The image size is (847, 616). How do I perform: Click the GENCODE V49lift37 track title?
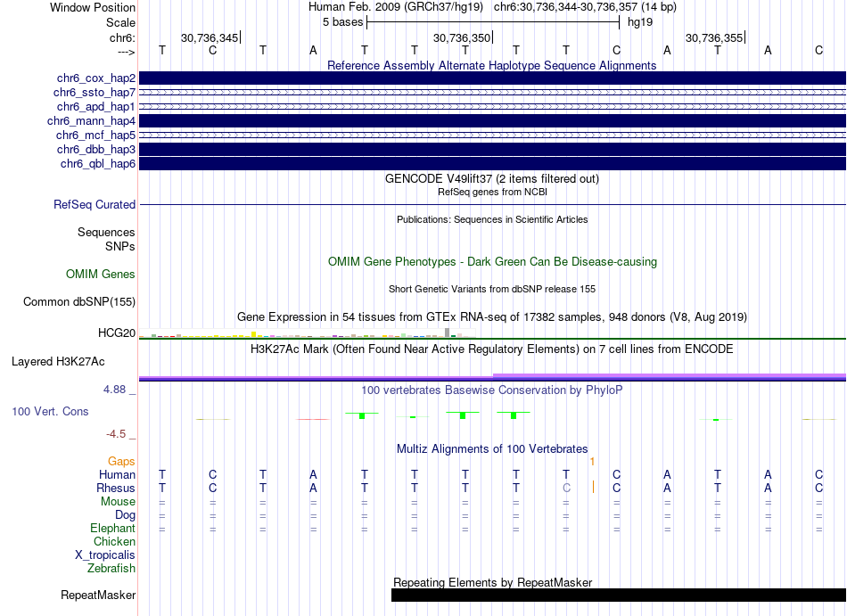pos(491,178)
